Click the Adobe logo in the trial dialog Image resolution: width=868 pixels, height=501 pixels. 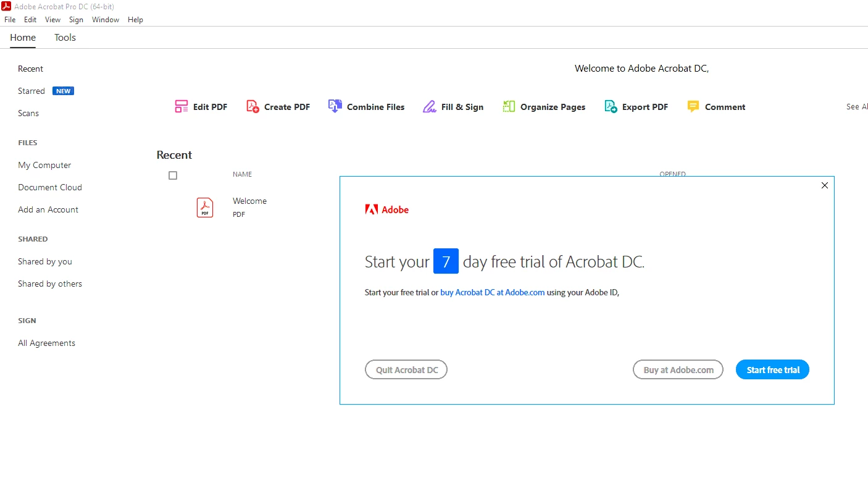click(387, 209)
